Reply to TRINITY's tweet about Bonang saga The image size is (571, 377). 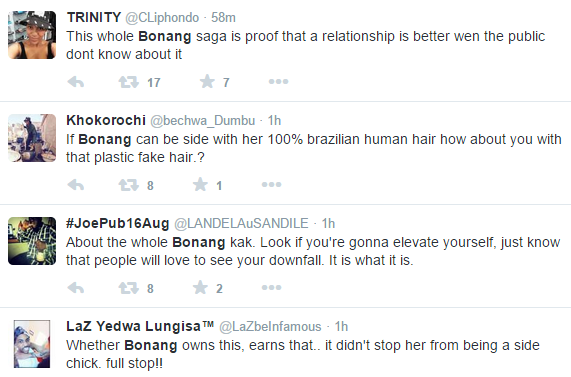[76, 82]
